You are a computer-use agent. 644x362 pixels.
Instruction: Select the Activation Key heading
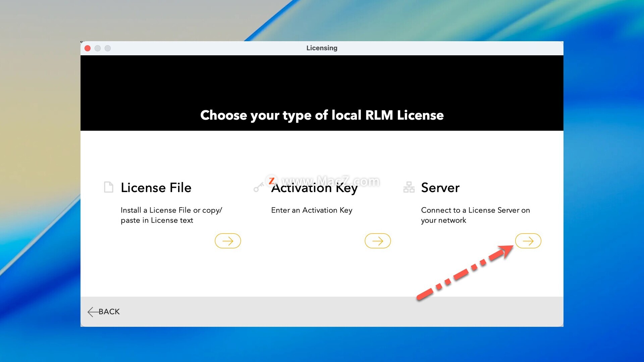pos(314,188)
